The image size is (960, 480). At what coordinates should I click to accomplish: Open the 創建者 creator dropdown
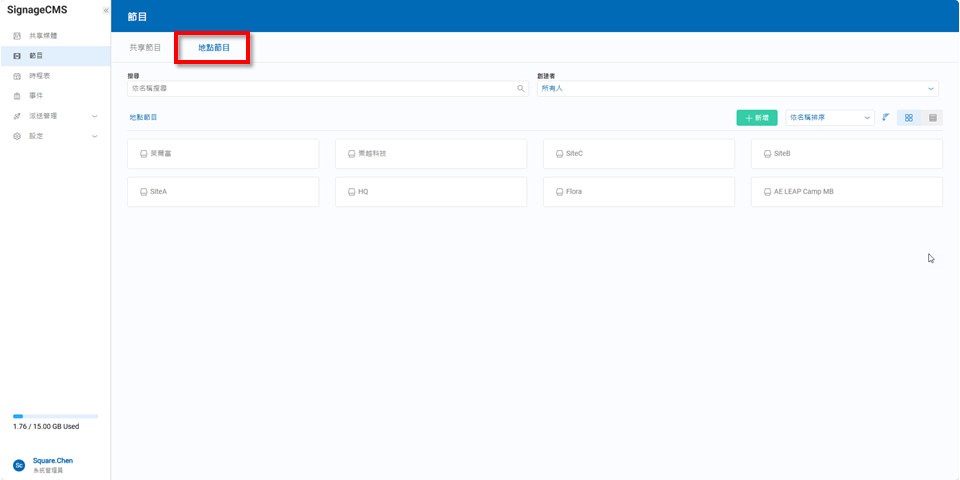coord(737,88)
